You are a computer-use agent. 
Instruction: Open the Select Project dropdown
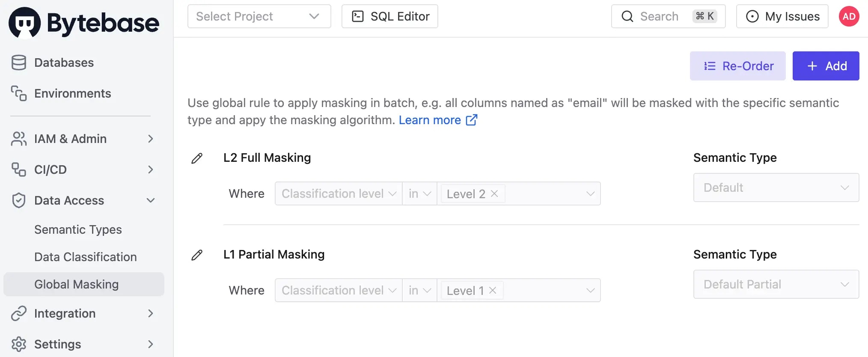pos(259,16)
